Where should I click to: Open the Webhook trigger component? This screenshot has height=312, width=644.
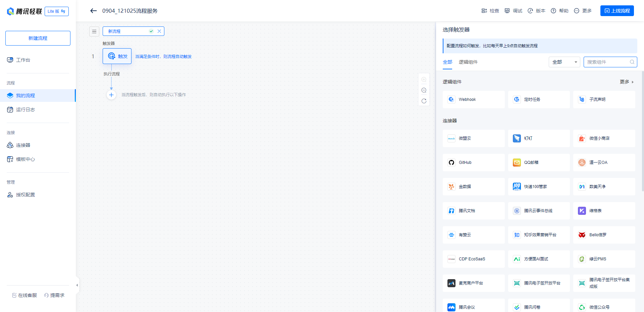click(x=474, y=100)
